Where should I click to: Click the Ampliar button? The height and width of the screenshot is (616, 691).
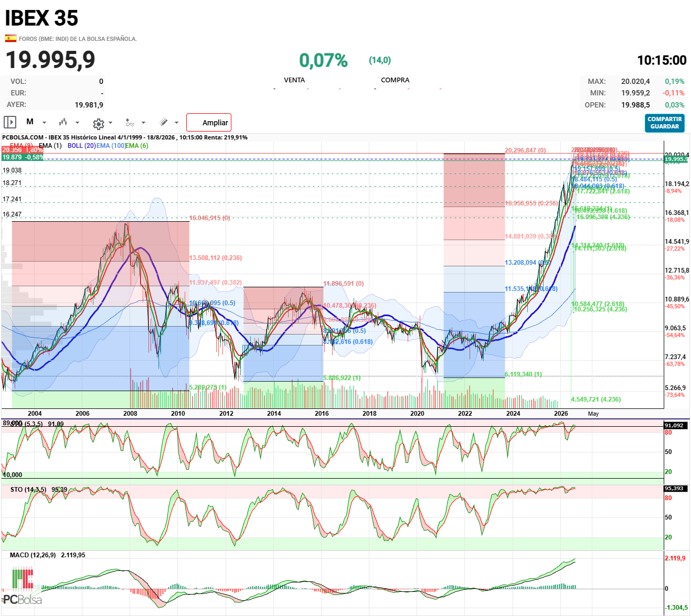coord(209,123)
